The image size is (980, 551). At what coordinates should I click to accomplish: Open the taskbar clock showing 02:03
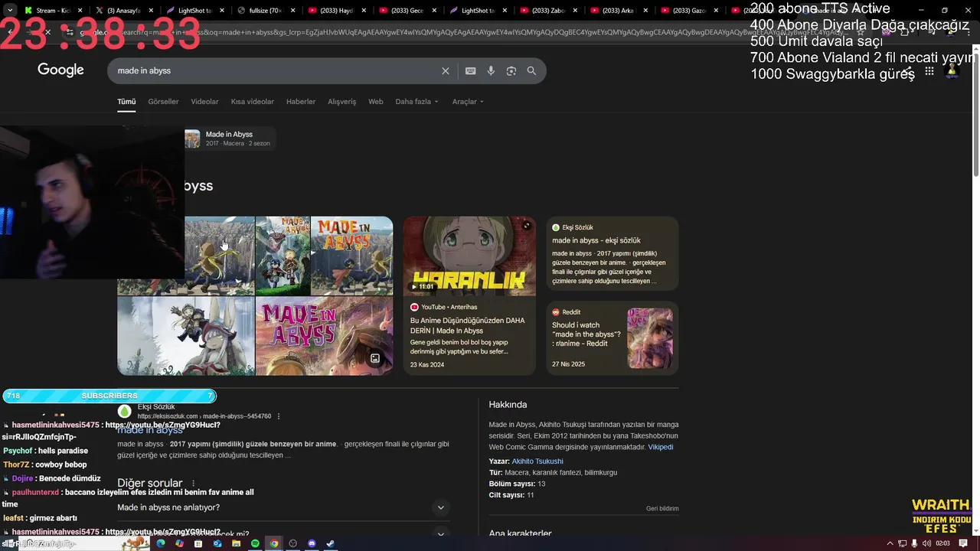(x=942, y=543)
